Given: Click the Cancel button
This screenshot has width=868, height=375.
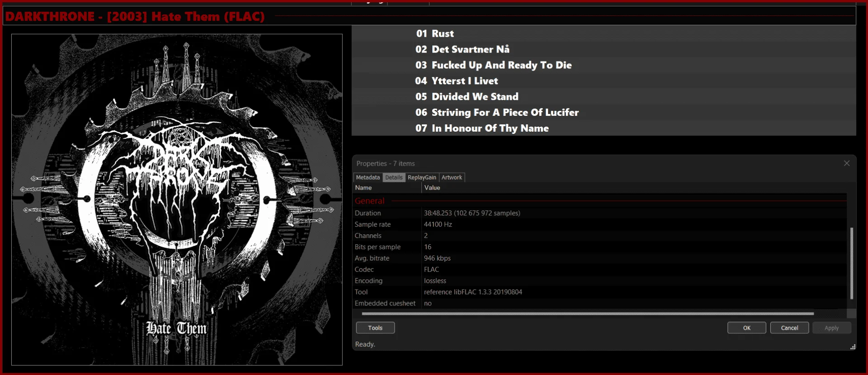Looking at the screenshot, I should click(789, 328).
